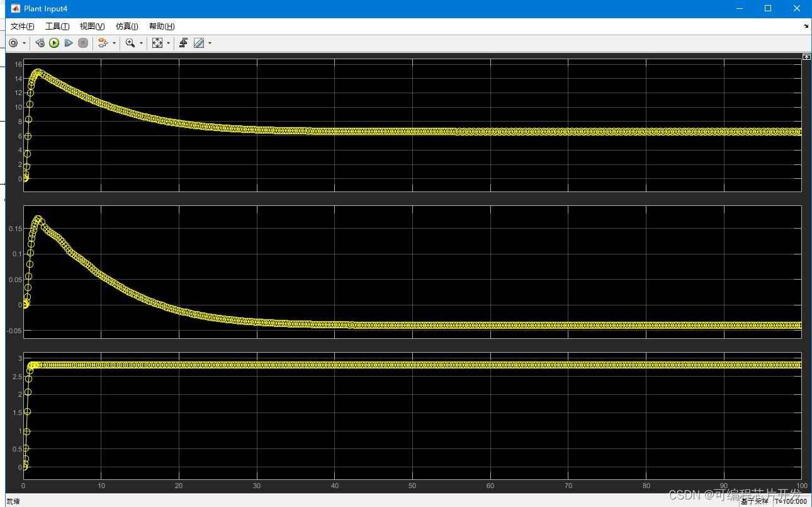The height and width of the screenshot is (507, 812).
Task: Expand the highlight block dropdown arrow
Action: tap(114, 43)
